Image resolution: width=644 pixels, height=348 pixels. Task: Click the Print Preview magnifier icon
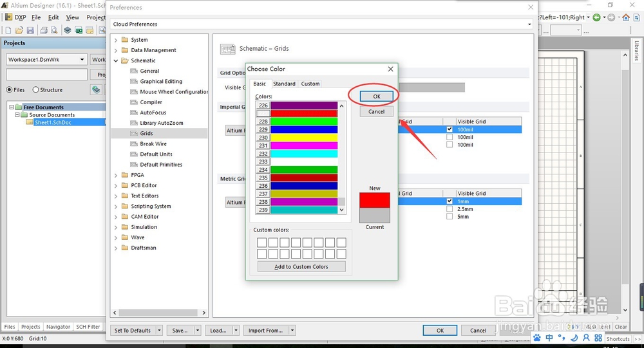54,30
